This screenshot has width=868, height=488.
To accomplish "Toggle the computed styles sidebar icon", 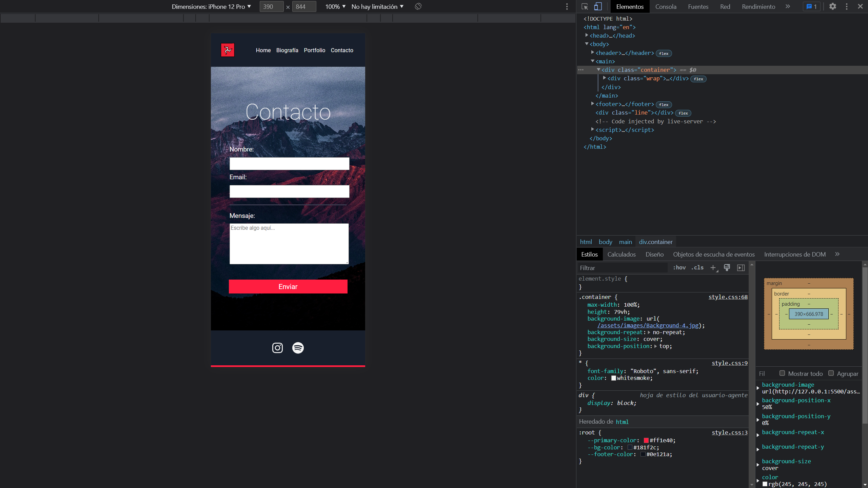I will [741, 268].
